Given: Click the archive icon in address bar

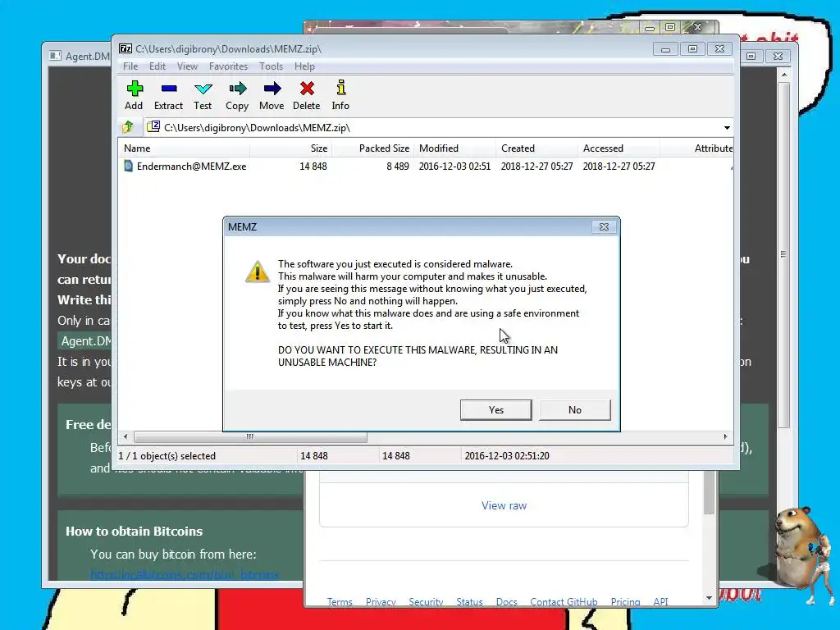Looking at the screenshot, I should click(153, 126).
